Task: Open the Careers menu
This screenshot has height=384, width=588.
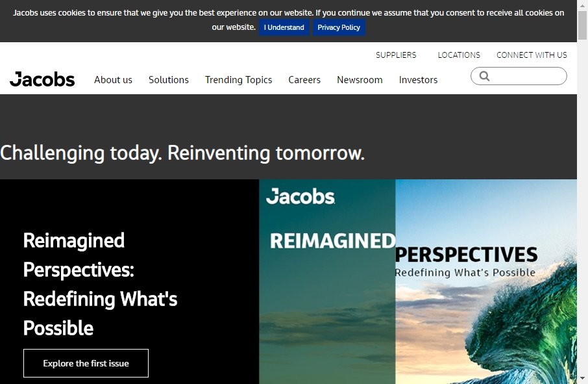Action: [304, 80]
